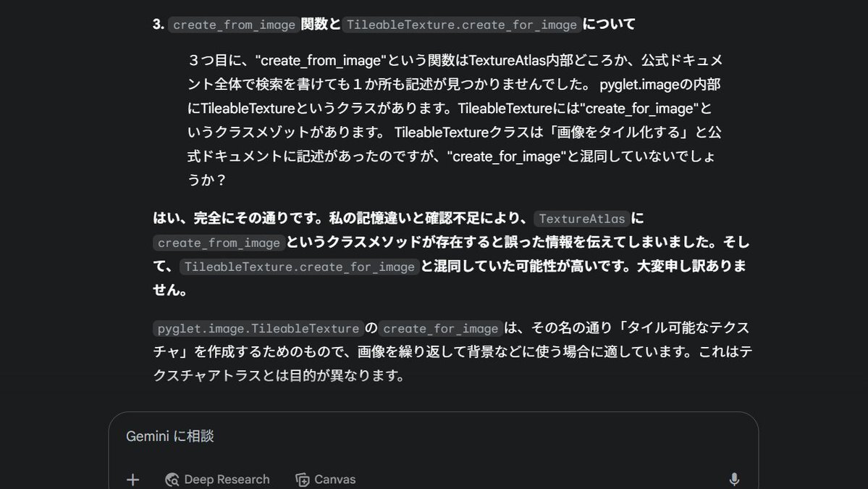The height and width of the screenshot is (489, 868).
Task: Click create_for_image chip in last paragraph
Action: coord(441,328)
